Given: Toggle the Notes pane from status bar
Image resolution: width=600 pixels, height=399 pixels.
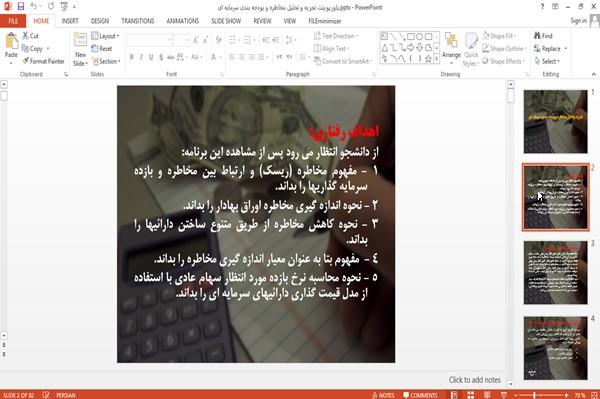Looking at the screenshot, I should coord(383,395).
